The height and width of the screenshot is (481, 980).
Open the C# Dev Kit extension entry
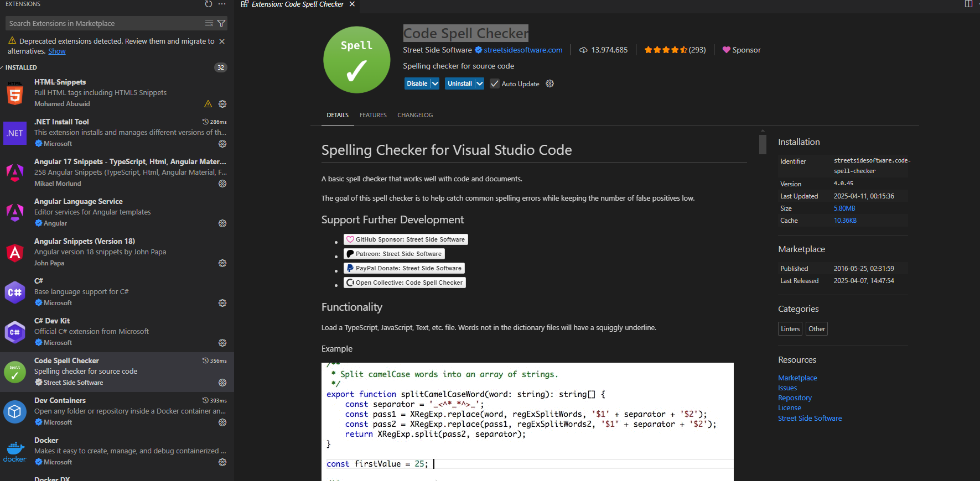(x=117, y=332)
